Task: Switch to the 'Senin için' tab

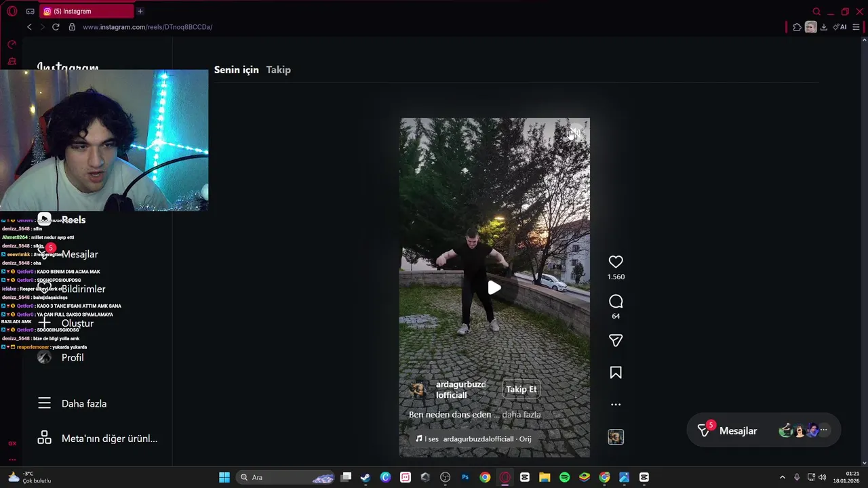Action: pyautogui.click(x=237, y=70)
